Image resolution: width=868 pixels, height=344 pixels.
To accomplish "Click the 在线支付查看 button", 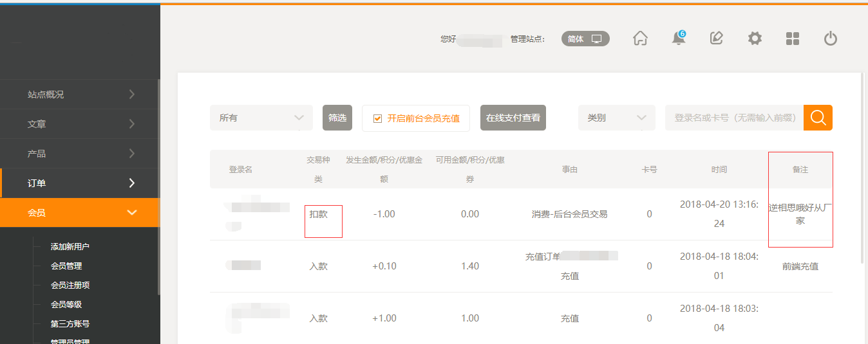I will pos(513,118).
